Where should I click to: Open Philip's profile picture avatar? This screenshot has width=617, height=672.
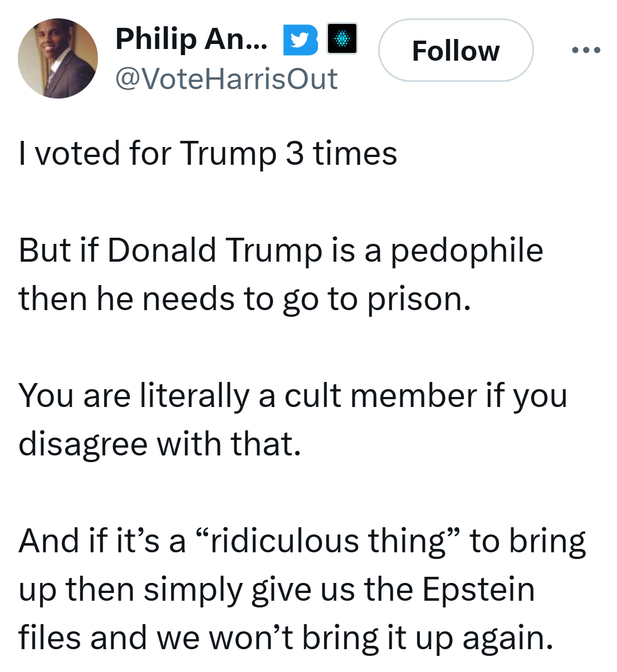[58, 58]
